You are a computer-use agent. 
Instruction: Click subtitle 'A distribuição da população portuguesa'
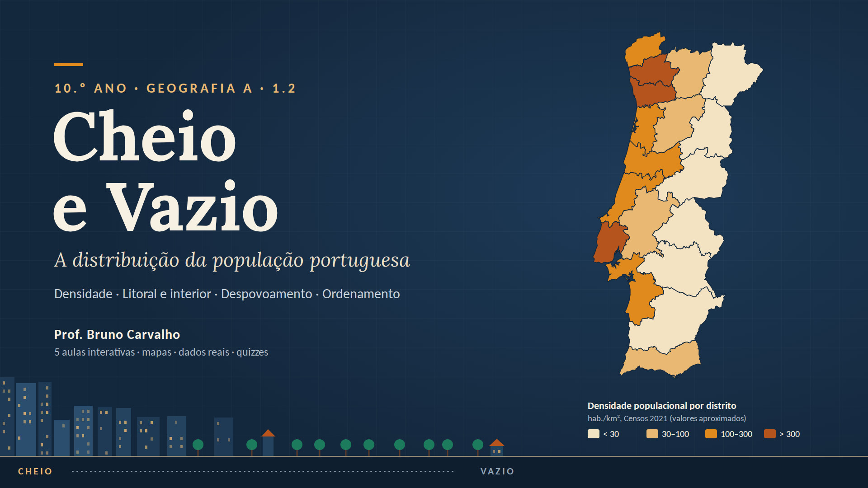(232, 260)
